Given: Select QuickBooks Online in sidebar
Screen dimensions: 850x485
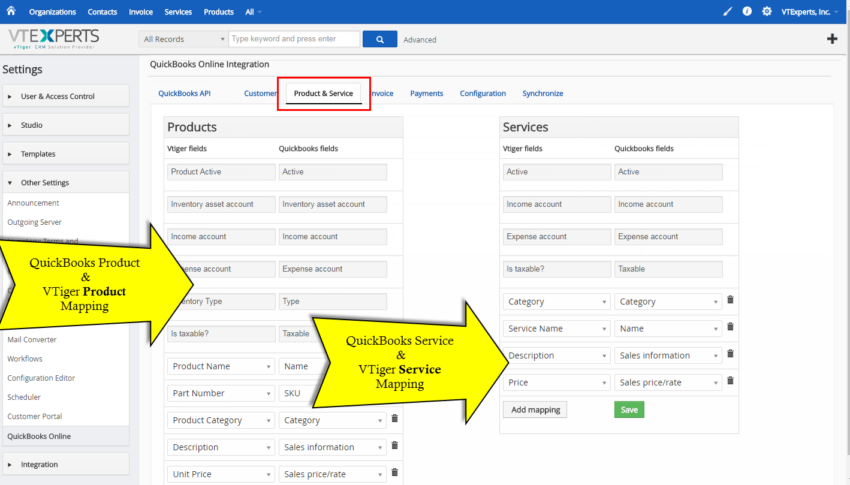Looking at the screenshot, I should 66,436.
